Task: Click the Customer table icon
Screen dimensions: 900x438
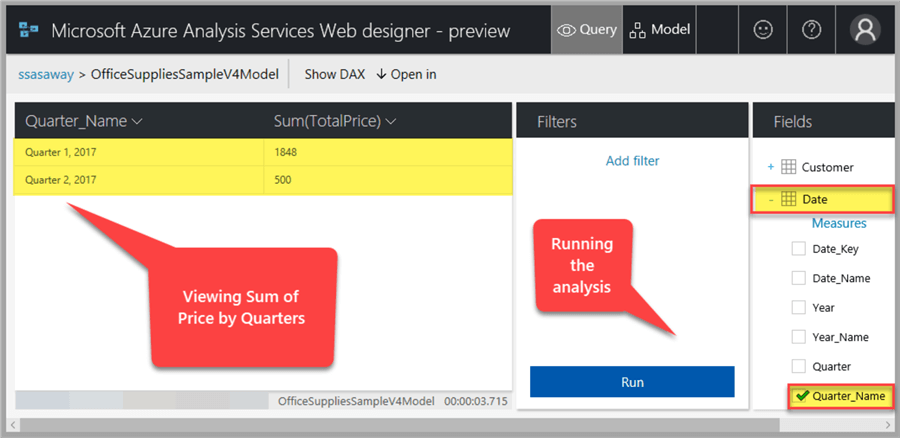Action: tap(789, 167)
